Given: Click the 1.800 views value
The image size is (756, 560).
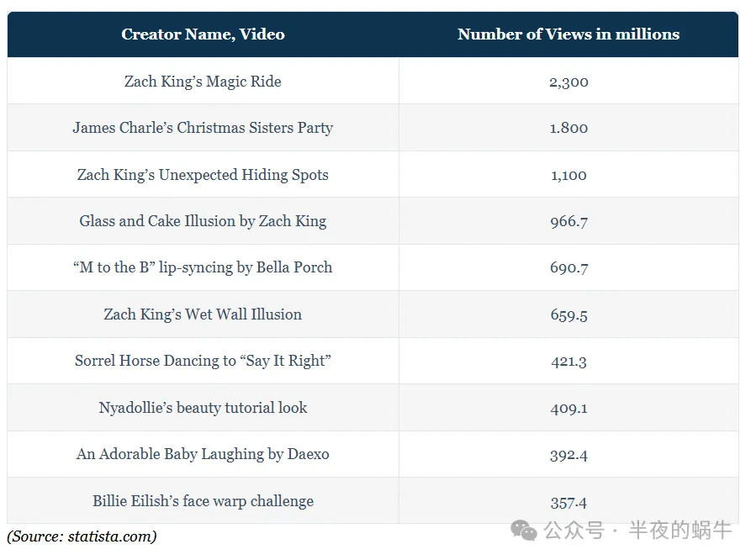Looking at the screenshot, I should 569,128.
